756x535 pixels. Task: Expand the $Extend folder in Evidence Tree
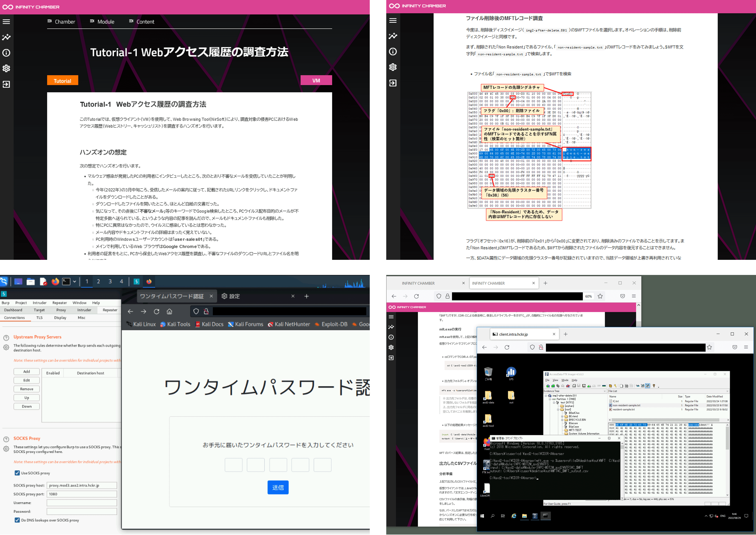click(x=562, y=417)
